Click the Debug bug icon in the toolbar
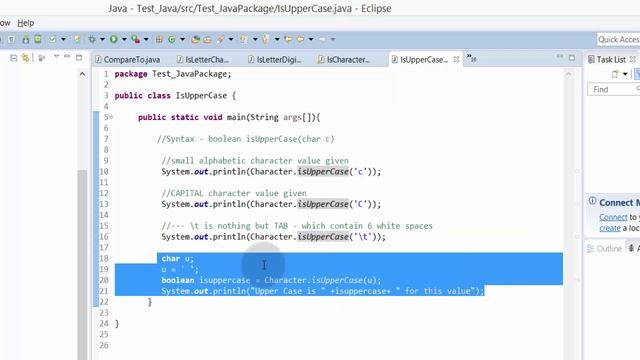Viewport: 640px width, 360px height. pos(92,39)
